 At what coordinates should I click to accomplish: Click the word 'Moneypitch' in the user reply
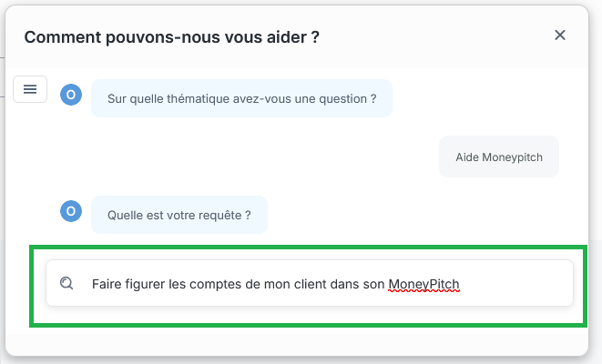(511, 157)
